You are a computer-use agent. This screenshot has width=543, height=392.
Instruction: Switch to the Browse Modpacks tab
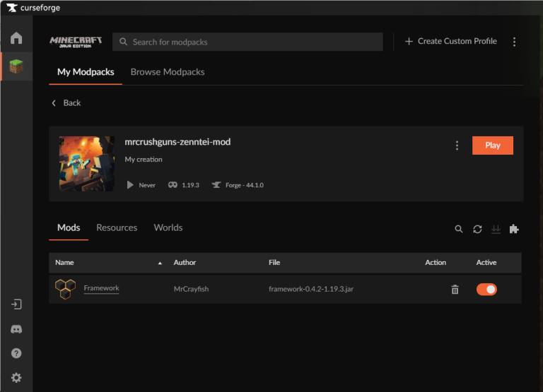[168, 72]
